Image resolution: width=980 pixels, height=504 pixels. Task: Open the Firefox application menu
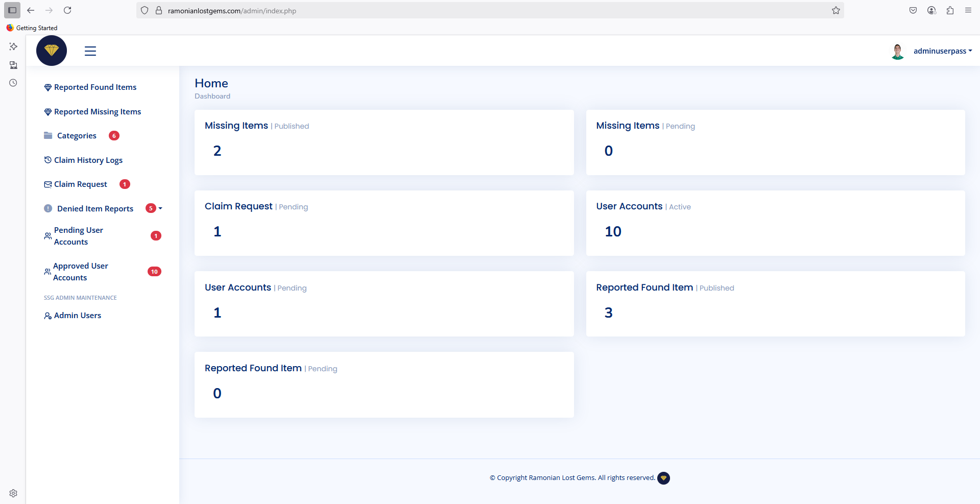[x=968, y=10]
